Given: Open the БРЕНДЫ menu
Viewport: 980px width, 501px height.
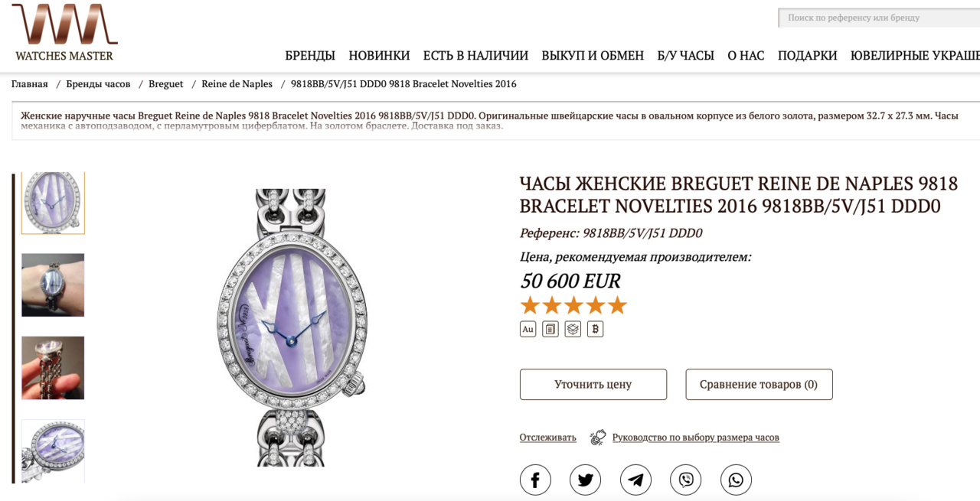Looking at the screenshot, I should (310, 55).
